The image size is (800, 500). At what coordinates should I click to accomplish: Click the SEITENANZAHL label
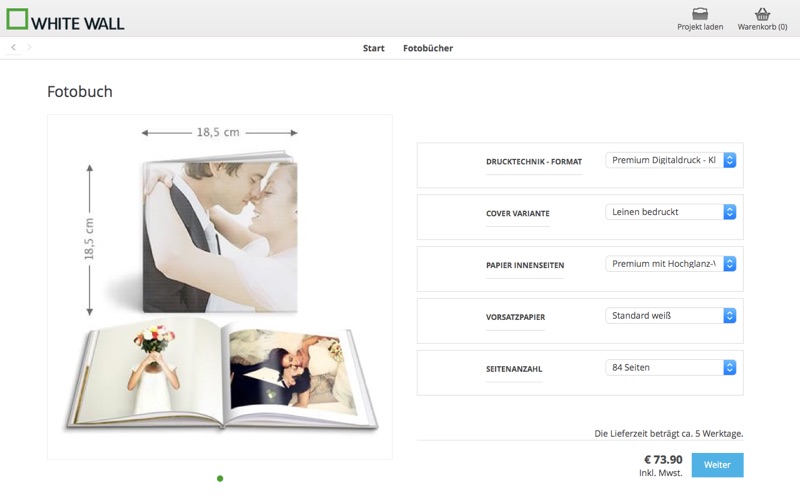(x=514, y=369)
